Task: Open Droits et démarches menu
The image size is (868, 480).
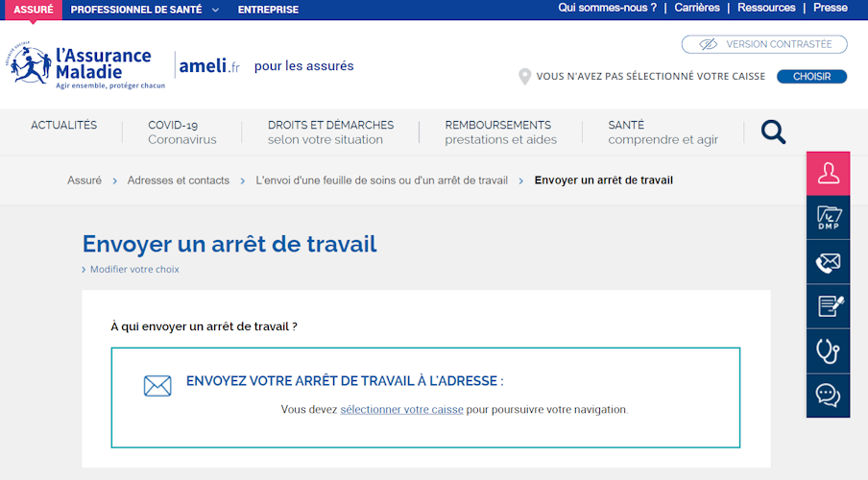Action: tap(330, 132)
